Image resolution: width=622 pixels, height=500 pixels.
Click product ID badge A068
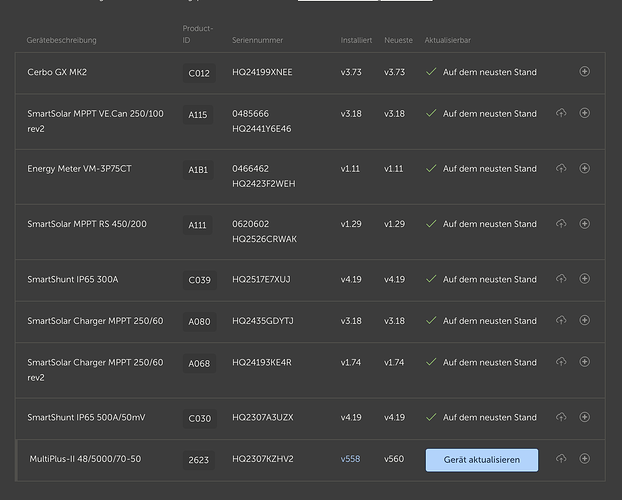point(199,363)
